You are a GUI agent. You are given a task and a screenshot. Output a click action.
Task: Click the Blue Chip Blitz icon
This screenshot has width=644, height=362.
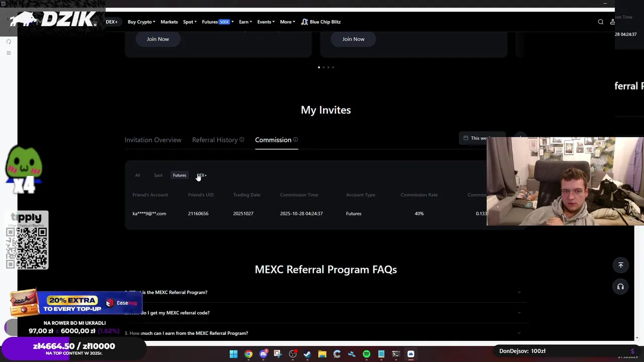(304, 22)
